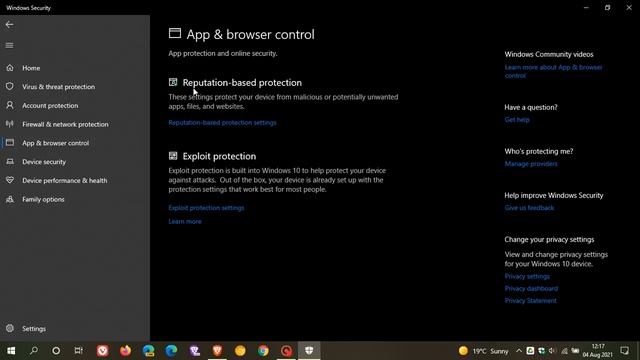Switch to the red circular taskbar app
Screen dimensions: 640x360
click(x=287, y=351)
